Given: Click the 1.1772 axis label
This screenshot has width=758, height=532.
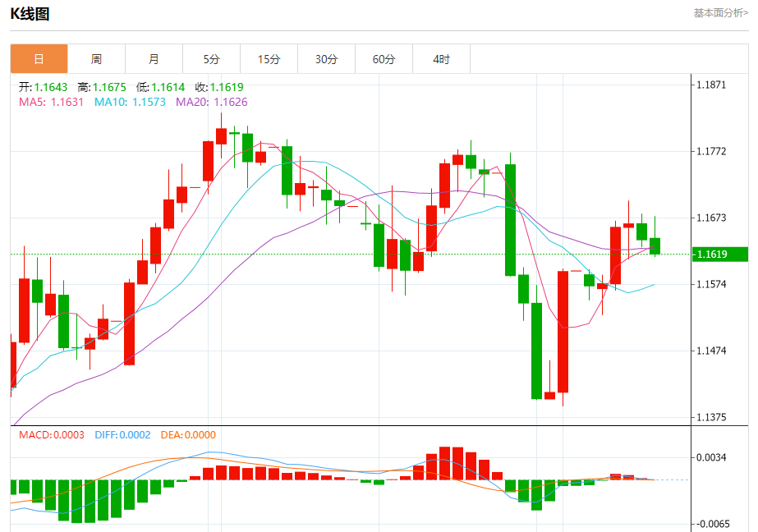Looking at the screenshot, I should 711,151.
